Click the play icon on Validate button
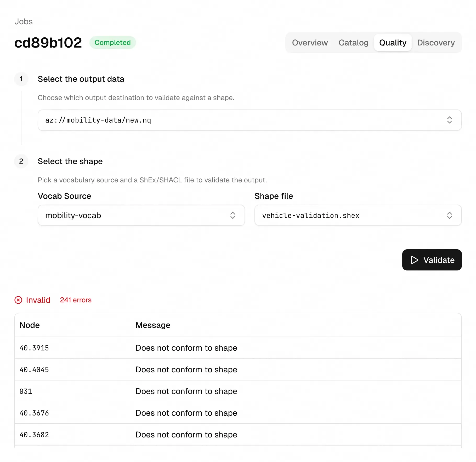476x462 pixels. point(414,260)
